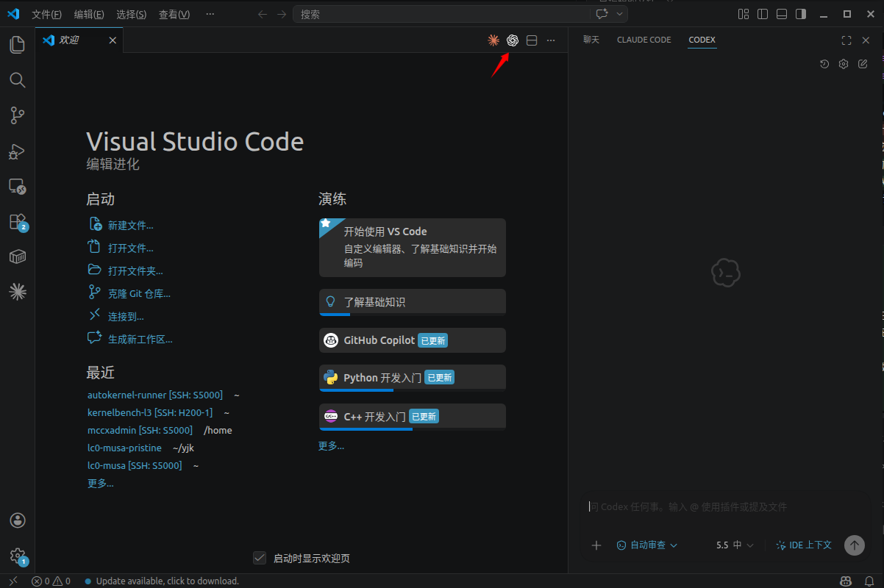
Task: Open the 开始使用 VS Code walkthrough
Action: [x=413, y=248]
